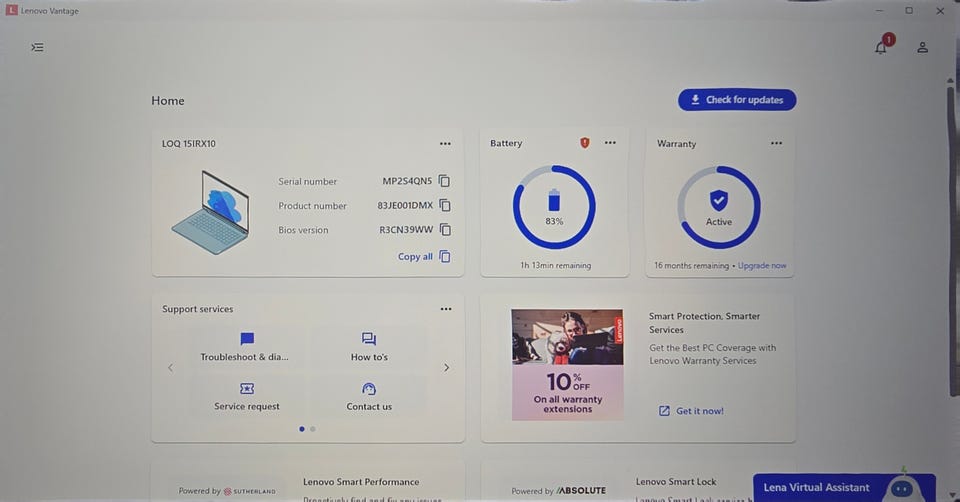Click the Upgrade now warranty link
This screenshot has height=502, width=960.
(x=762, y=266)
